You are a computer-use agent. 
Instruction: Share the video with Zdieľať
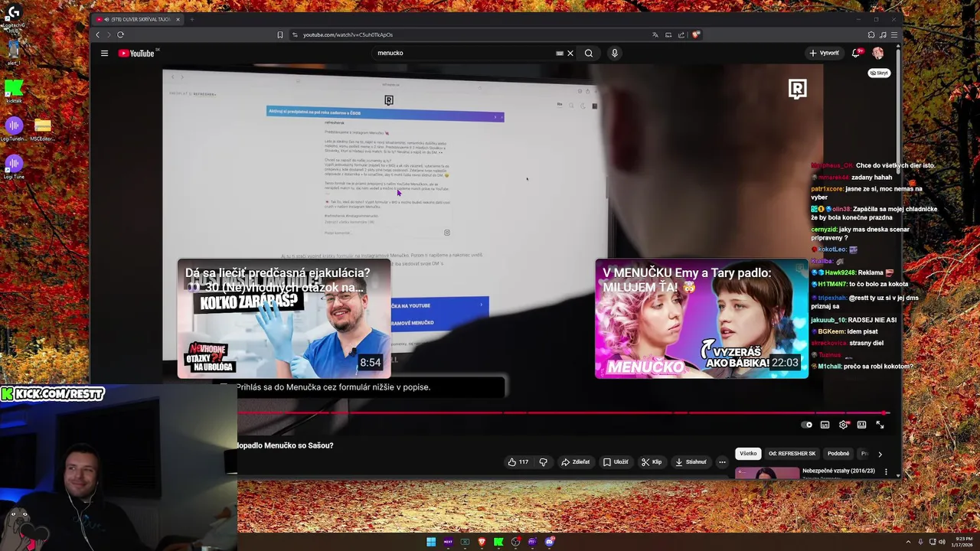click(x=576, y=462)
